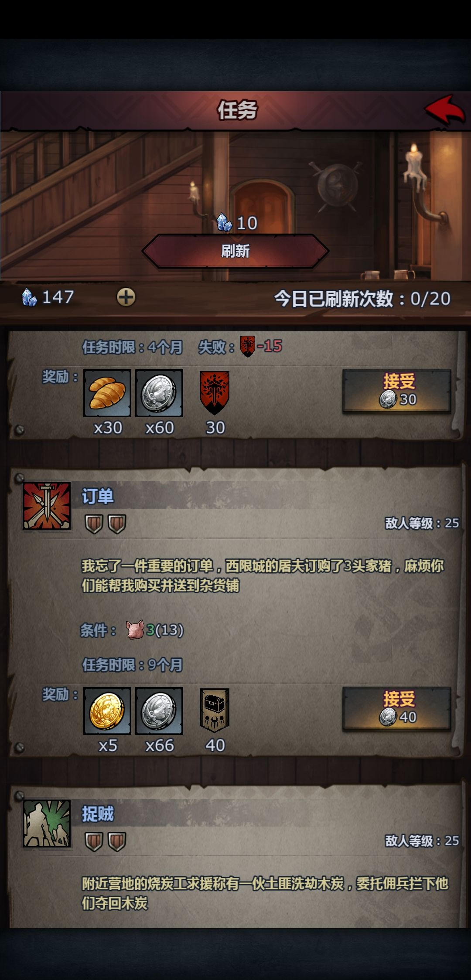Accept the quest costing 30 silver
Viewport: 471px width, 980px height.
tap(397, 391)
